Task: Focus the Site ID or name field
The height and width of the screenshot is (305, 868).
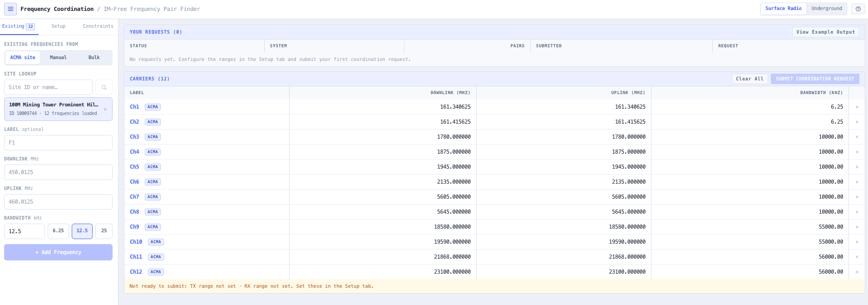Action: coord(48,87)
